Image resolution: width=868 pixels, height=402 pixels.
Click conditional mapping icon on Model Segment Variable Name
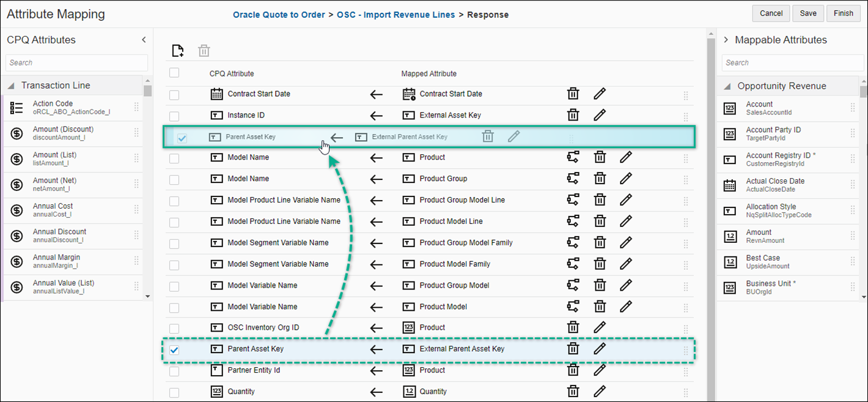[573, 242]
